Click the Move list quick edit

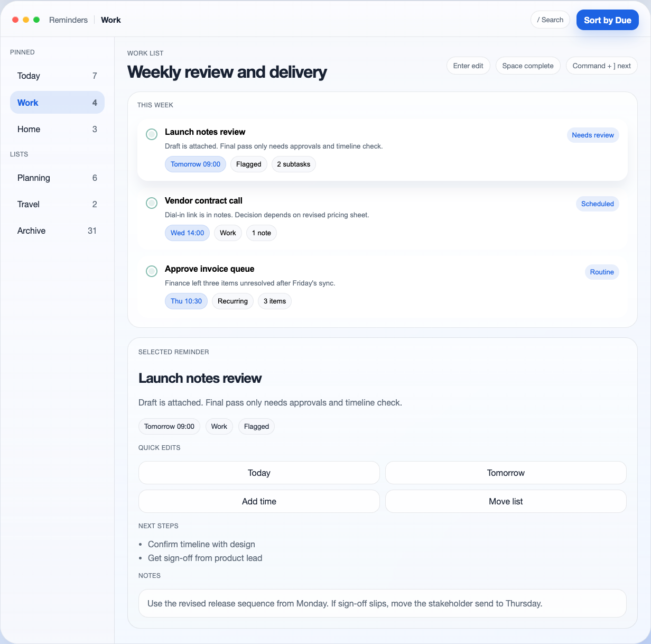click(x=505, y=501)
